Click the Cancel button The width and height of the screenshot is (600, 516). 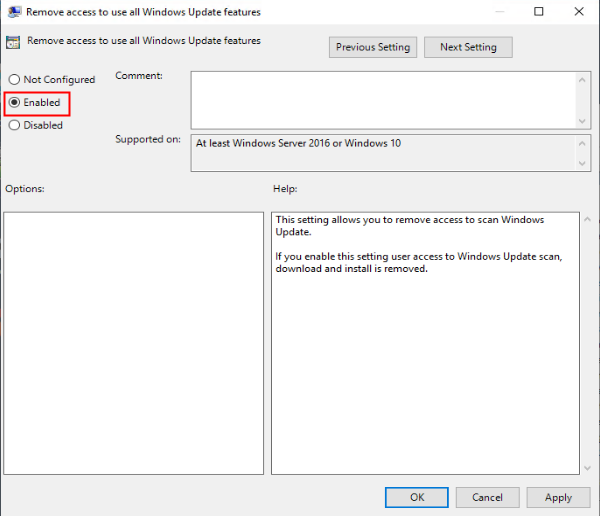(x=488, y=497)
